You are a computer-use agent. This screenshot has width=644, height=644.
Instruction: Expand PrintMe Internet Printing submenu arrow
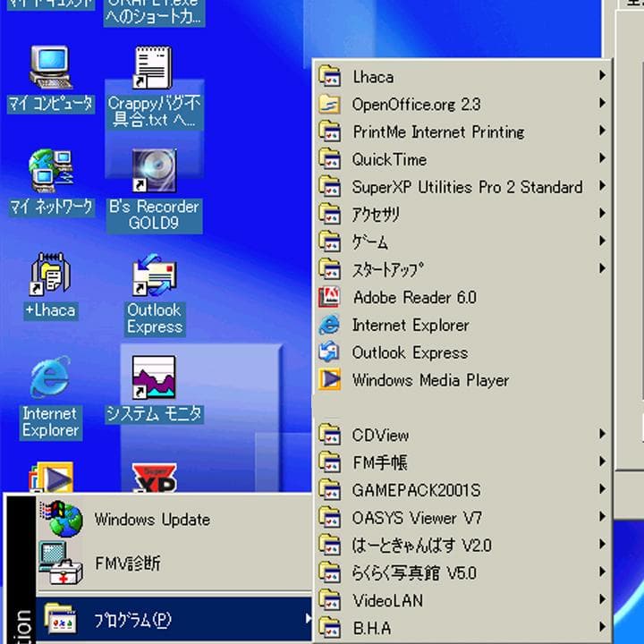click(x=602, y=131)
